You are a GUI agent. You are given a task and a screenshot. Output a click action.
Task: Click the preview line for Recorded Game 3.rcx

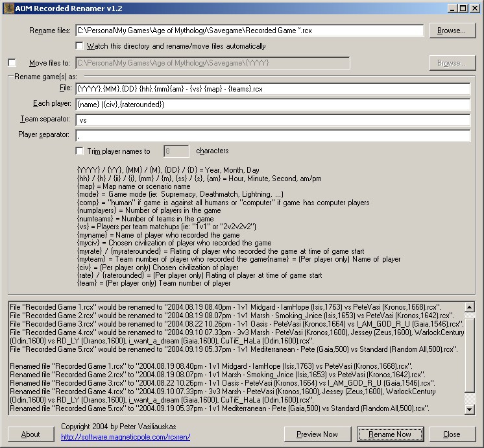[x=237, y=324]
